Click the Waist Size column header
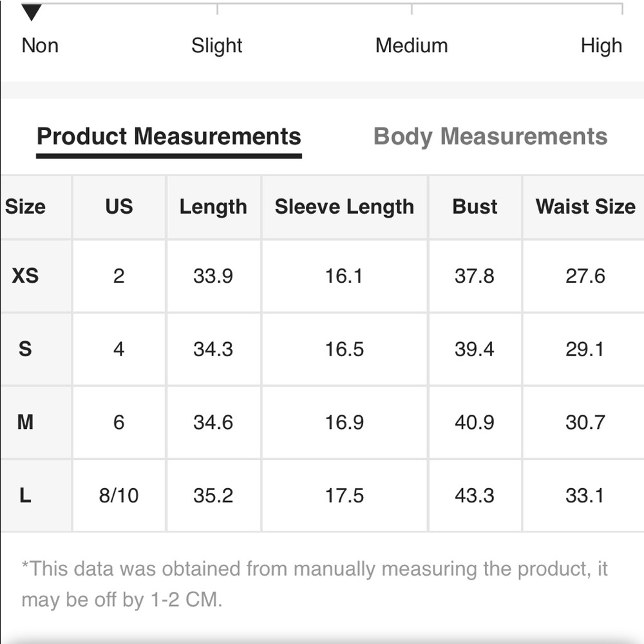Screen dimensions: 644x644 pos(585,207)
